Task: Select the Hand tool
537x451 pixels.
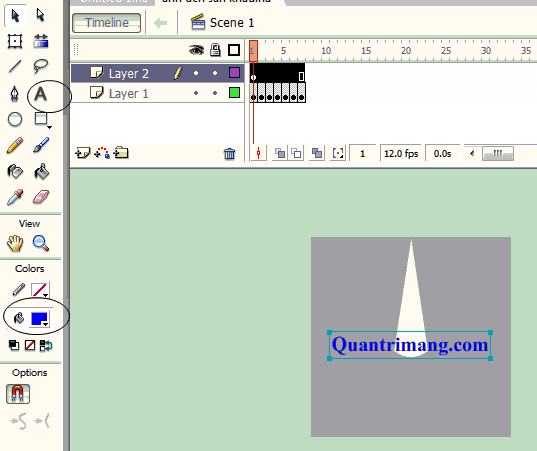Action: [15, 243]
